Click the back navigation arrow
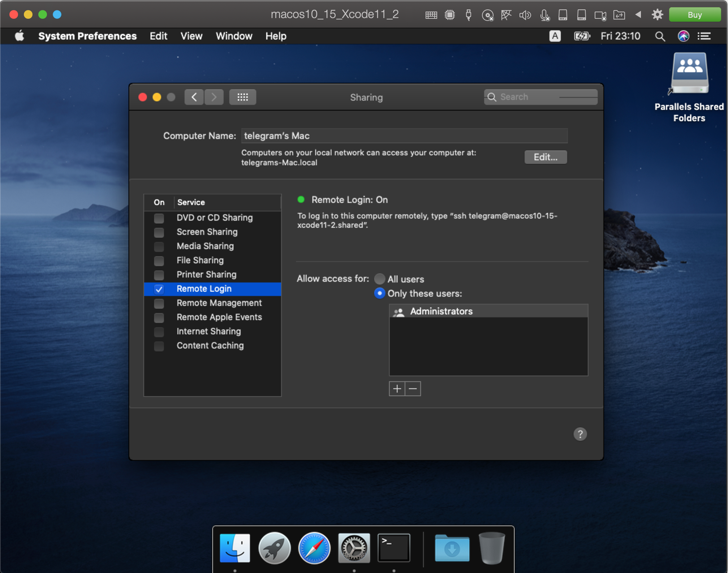Image resolution: width=728 pixels, height=573 pixels. 194,97
